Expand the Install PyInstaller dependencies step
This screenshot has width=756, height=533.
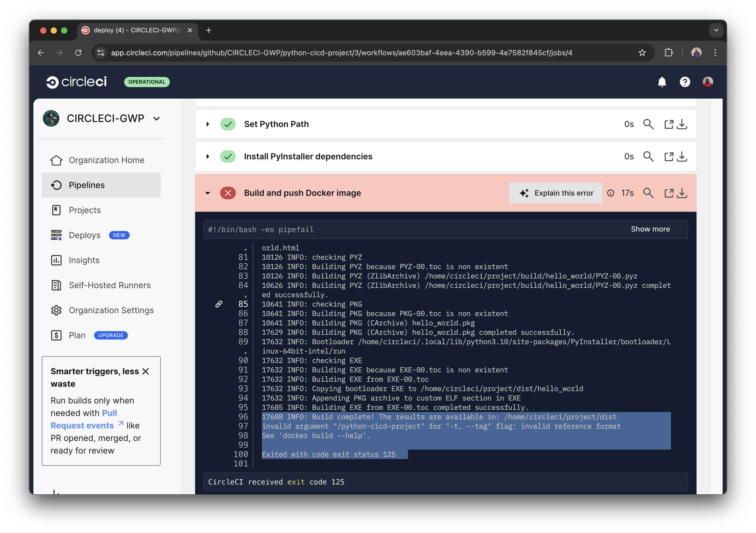tap(208, 156)
